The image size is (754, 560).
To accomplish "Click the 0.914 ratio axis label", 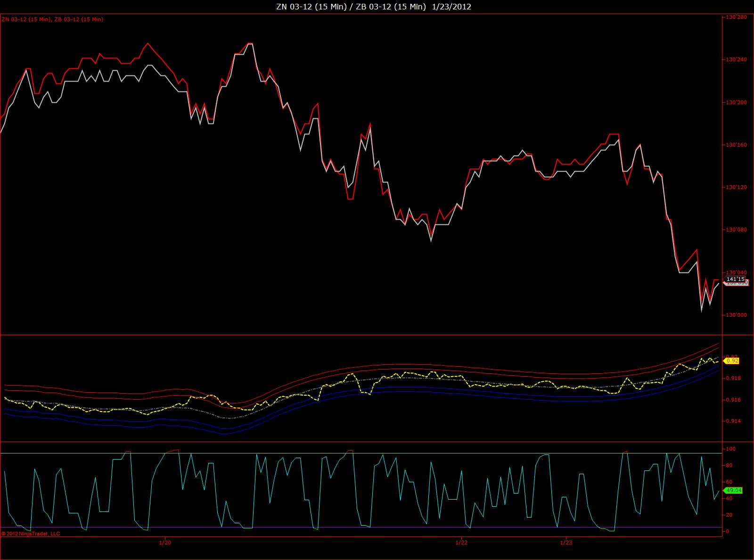I will [x=734, y=421].
